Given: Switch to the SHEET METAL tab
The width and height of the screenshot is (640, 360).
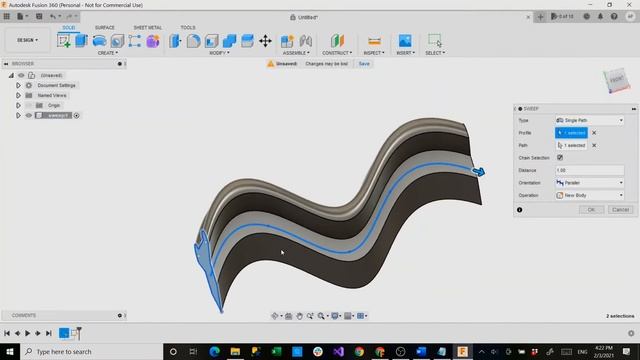Looking at the screenshot, I should 148,27.
